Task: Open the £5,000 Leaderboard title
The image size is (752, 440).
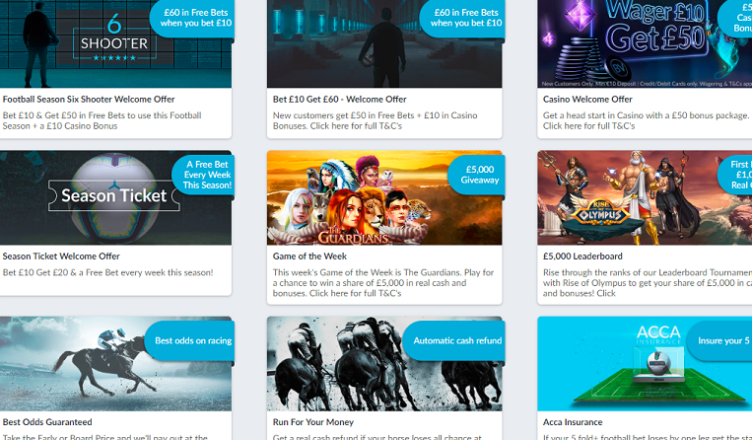Action: pos(582,257)
